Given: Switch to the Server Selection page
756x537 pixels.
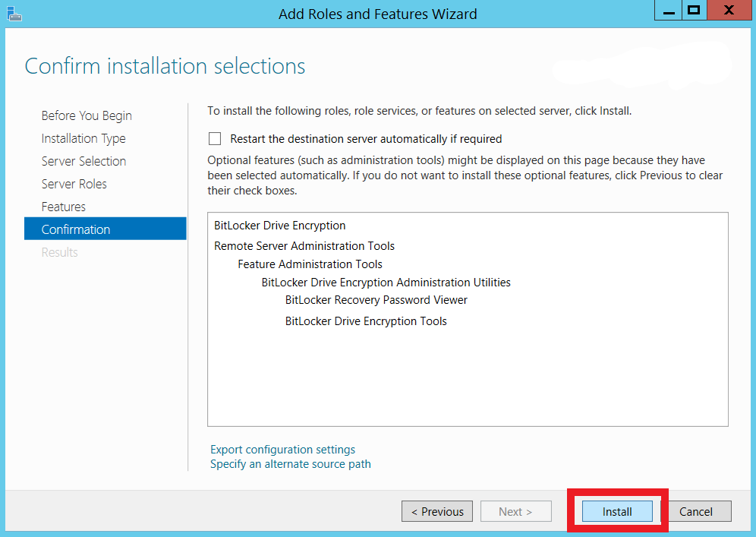Looking at the screenshot, I should pyautogui.click(x=83, y=161).
